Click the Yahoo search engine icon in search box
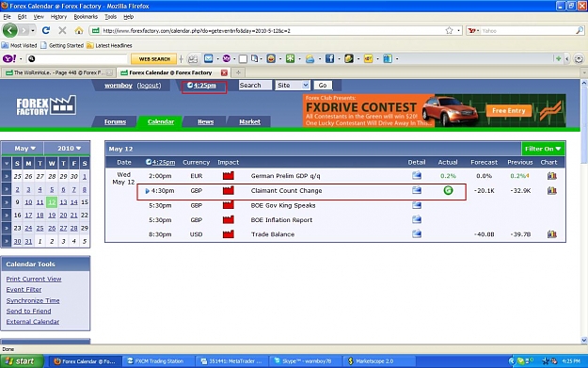The image size is (588, 368). point(472,31)
